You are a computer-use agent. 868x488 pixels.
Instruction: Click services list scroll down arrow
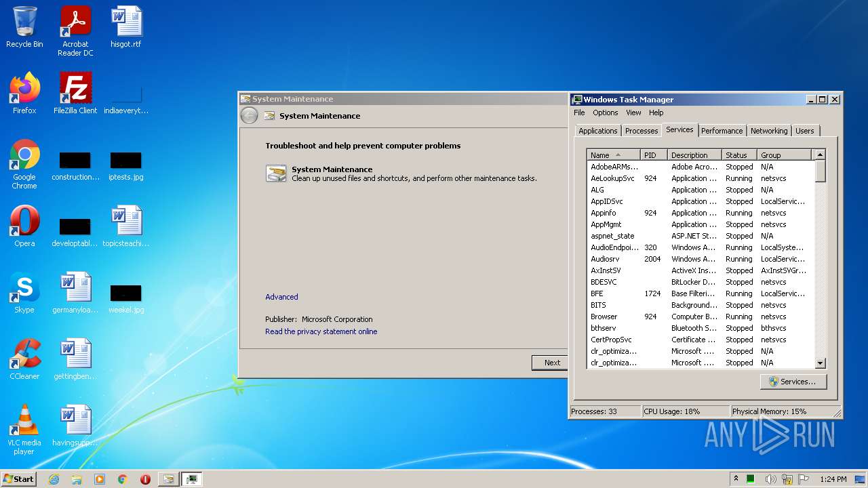point(820,363)
